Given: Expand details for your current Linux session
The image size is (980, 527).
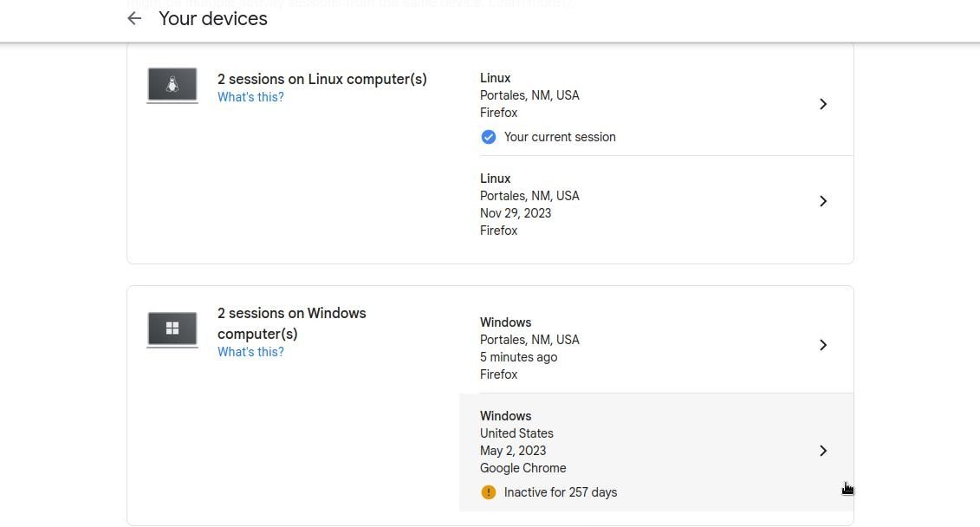Looking at the screenshot, I should point(822,104).
